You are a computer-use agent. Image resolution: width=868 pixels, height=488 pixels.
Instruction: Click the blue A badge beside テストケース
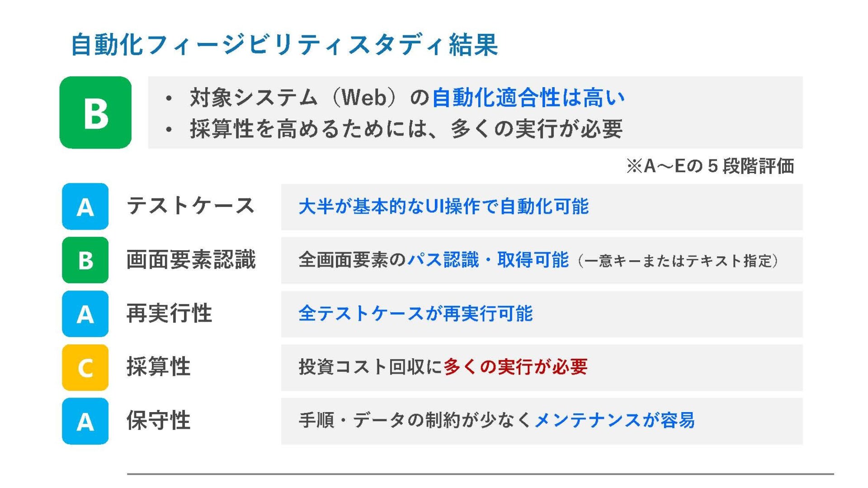click(85, 206)
